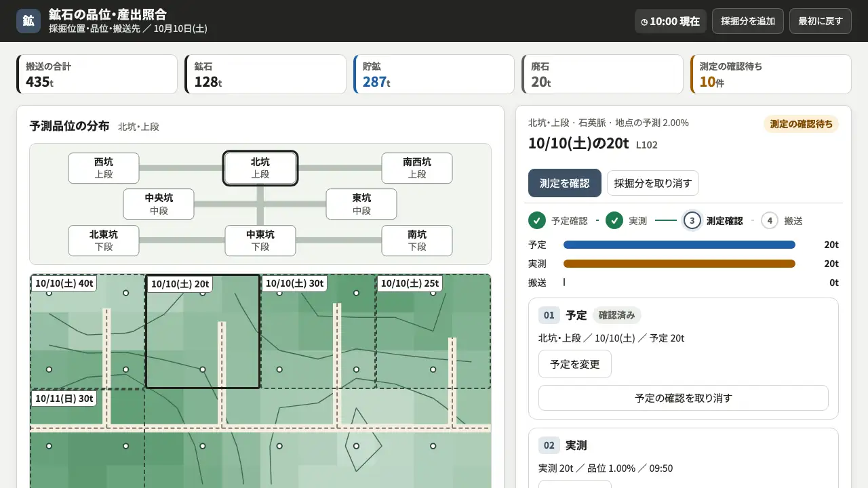Select the 10/11(日) 30t map block

87,438
